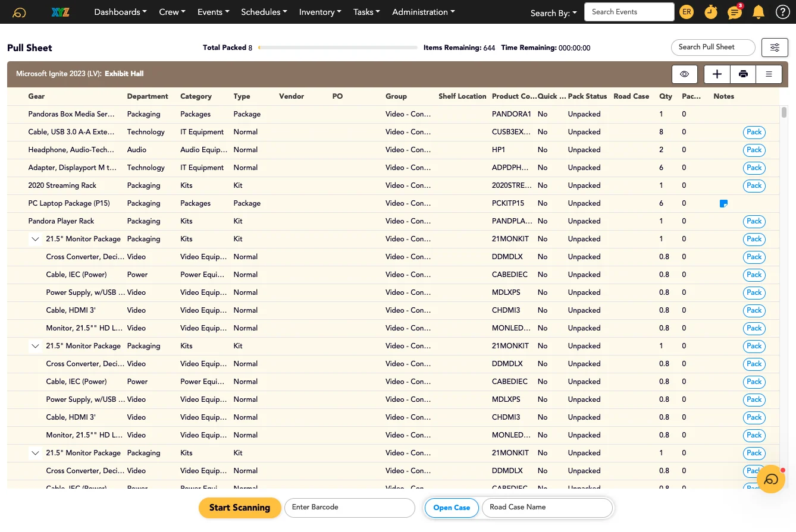Focus the Road Case Name field
796x532 pixels.
point(547,508)
